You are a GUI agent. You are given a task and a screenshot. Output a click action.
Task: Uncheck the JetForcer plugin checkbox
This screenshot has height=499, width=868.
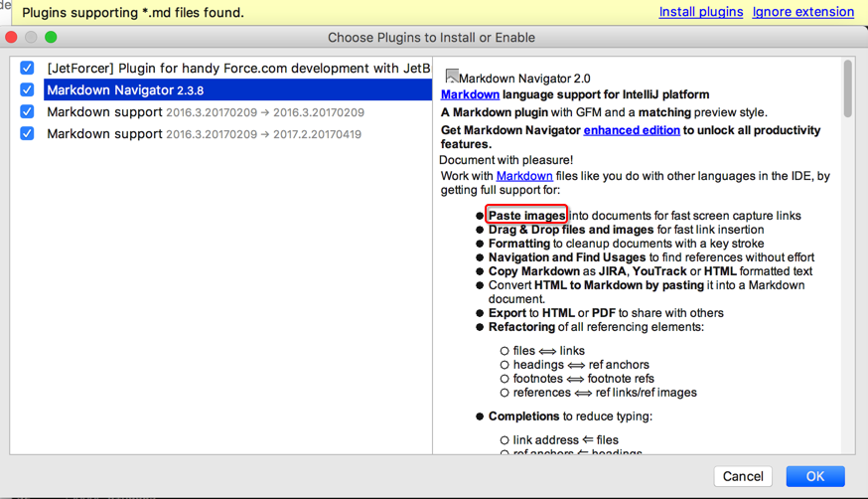point(27,69)
